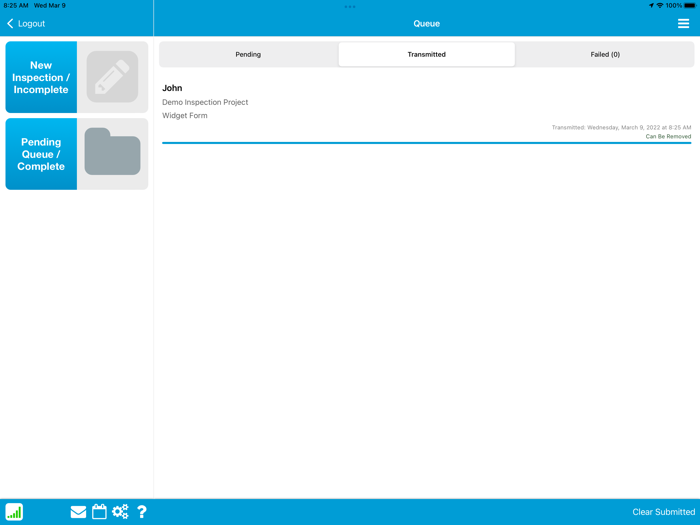Select the Transmitted tab

[x=426, y=54]
